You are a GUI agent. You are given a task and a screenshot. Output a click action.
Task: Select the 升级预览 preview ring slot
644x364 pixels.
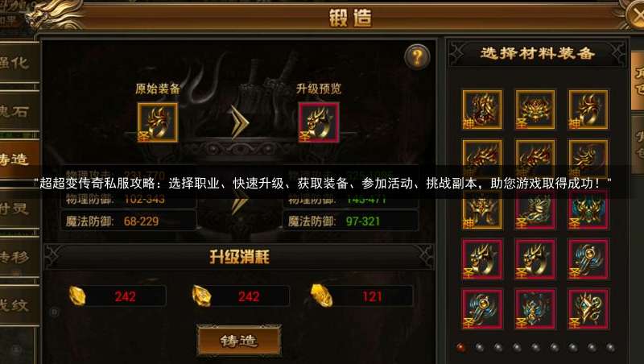pyautogui.click(x=319, y=122)
